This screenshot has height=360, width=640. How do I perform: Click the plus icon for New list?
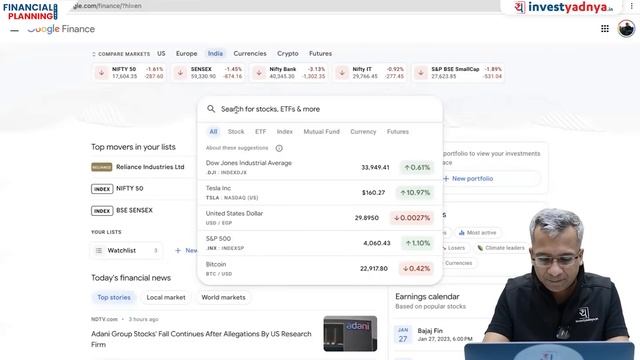(x=178, y=251)
